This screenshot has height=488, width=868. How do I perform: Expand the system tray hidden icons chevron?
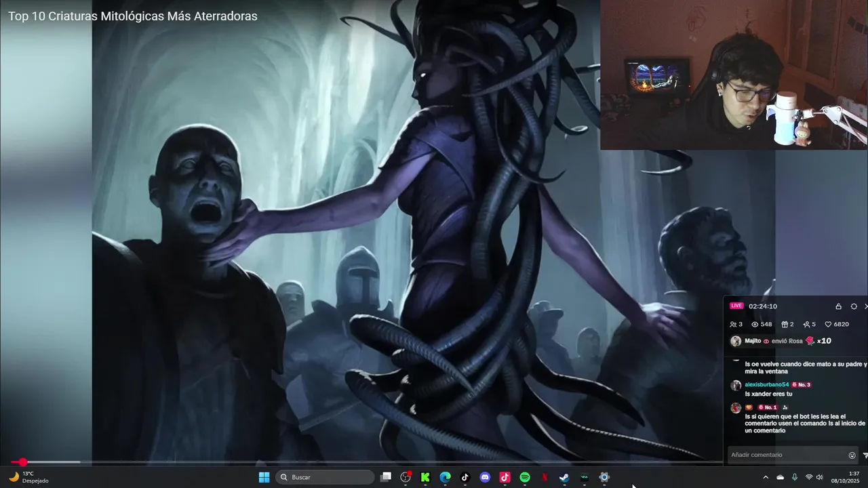coord(766,477)
